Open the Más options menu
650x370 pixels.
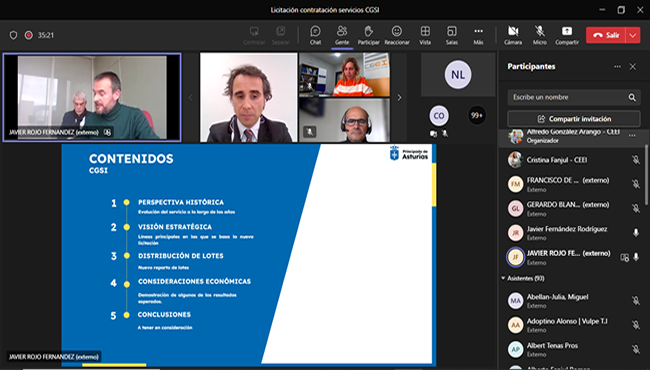(x=478, y=35)
